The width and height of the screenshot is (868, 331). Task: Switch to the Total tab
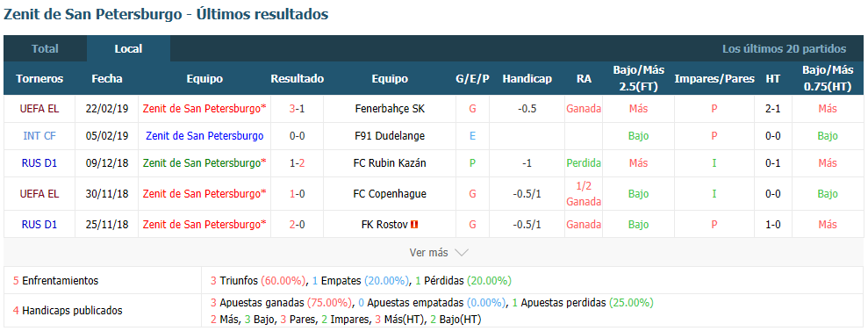45,48
